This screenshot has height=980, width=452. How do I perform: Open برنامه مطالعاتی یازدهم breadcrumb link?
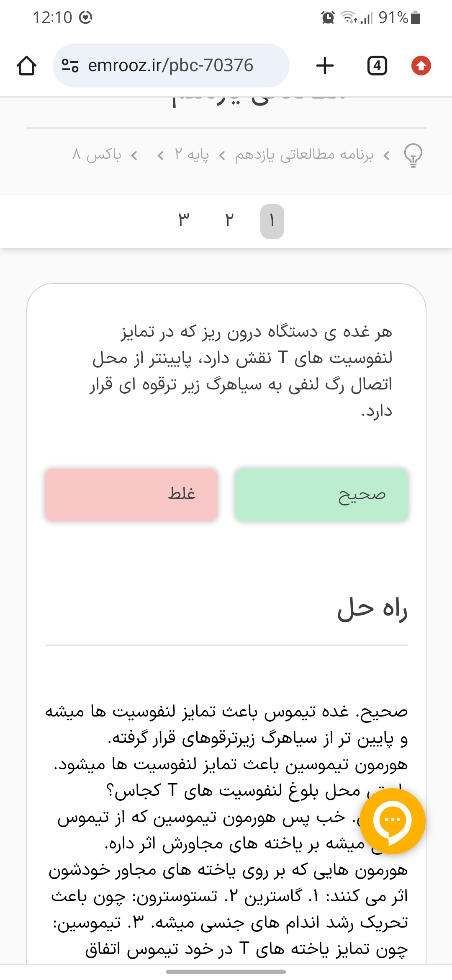pos(304,155)
